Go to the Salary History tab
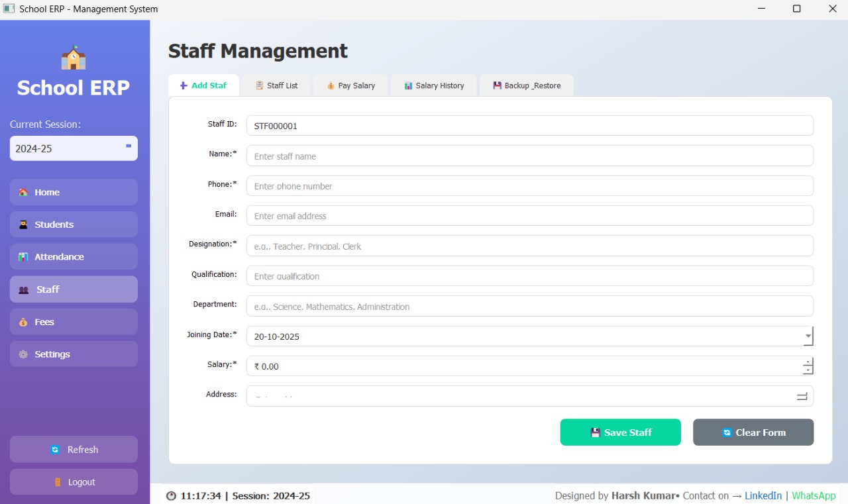Image resolution: width=848 pixels, height=504 pixels. tap(434, 85)
